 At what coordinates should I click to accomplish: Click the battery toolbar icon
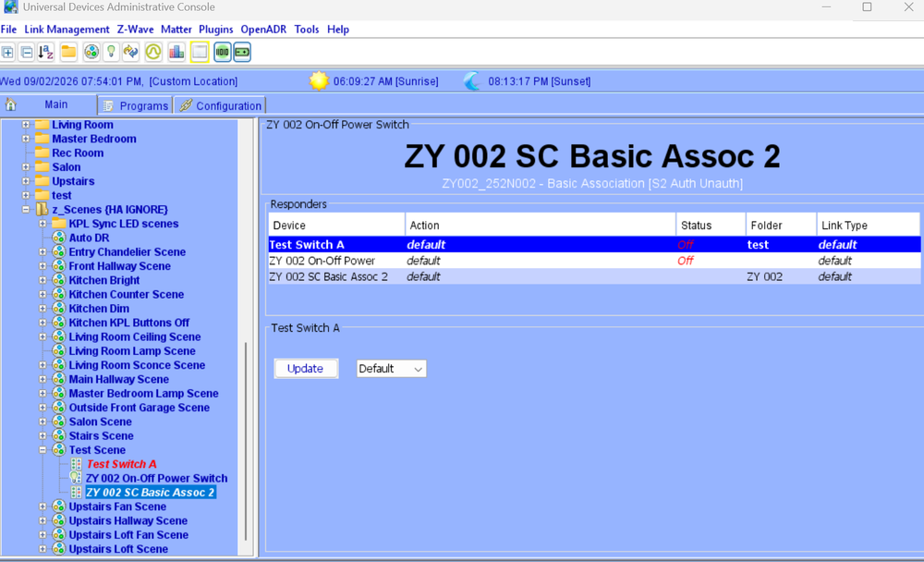coord(242,53)
